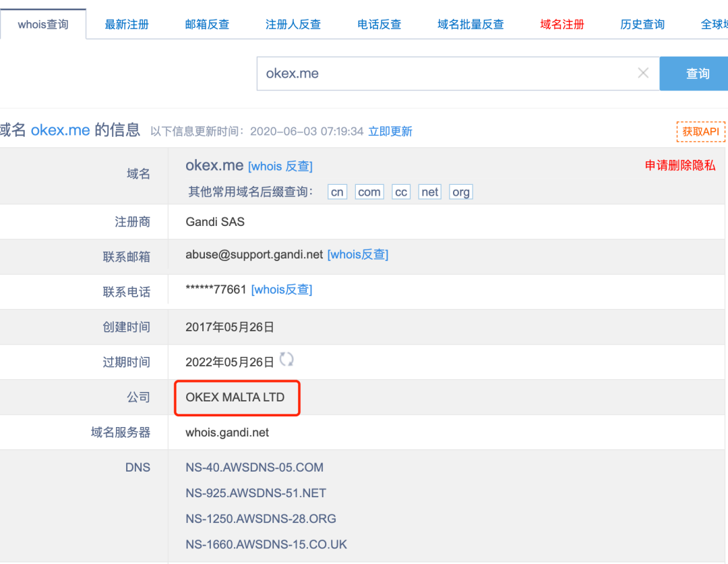Image resolution: width=728 pixels, height=564 pixels.
Task: Click DNS entry NS-925.AWSDNS-51.NET
Action: (256, 493)
